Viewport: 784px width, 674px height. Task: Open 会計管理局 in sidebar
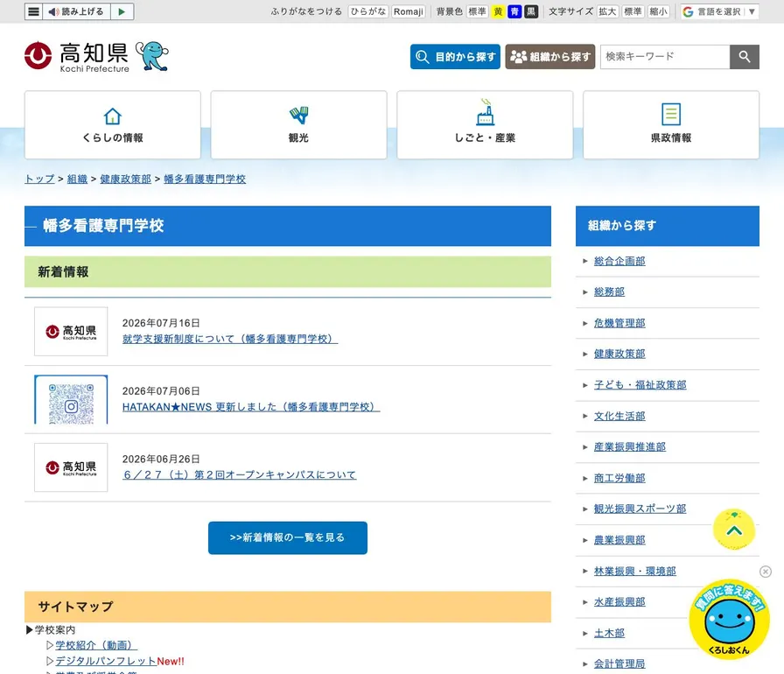pos(619,664)
